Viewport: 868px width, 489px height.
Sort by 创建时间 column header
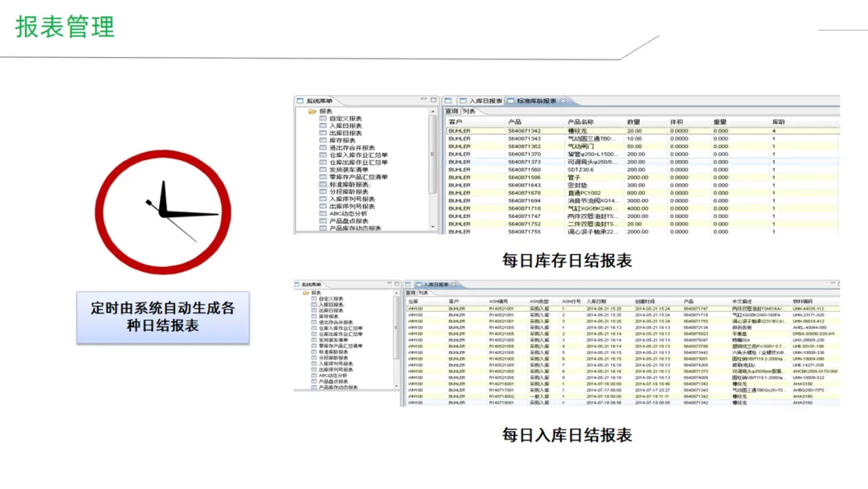645,302
